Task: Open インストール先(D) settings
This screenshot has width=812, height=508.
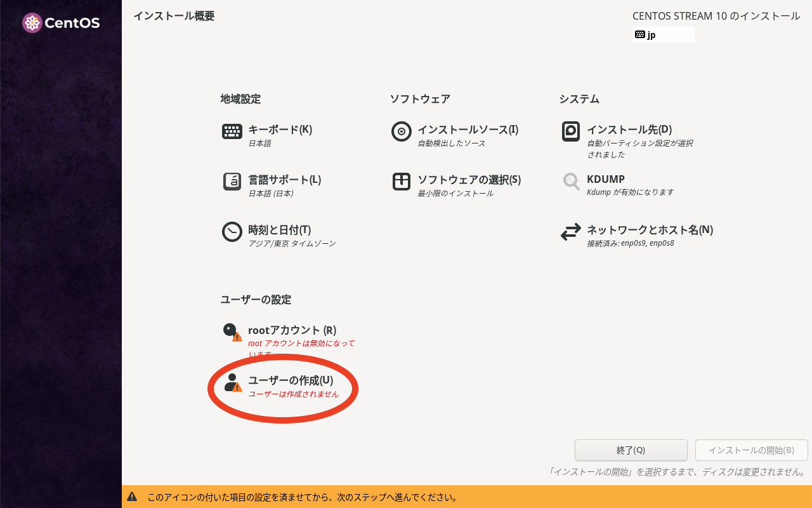Action: pyautogui.click(x=629, y=130)
